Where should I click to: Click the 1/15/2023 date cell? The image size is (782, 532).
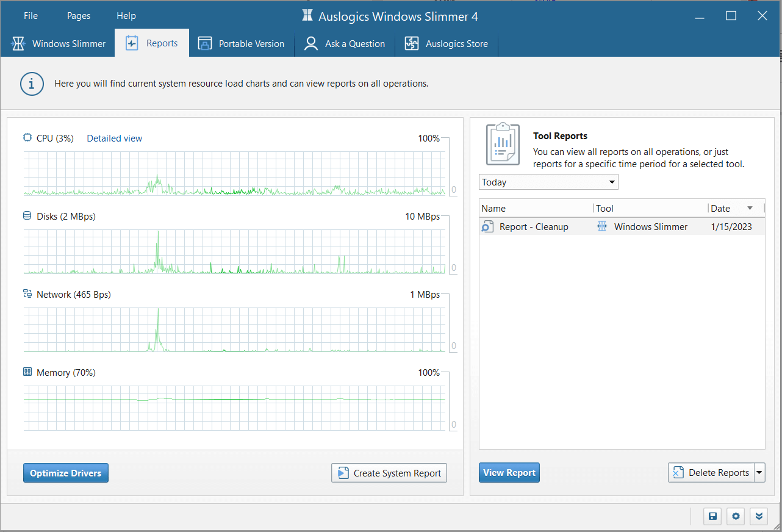731,227
